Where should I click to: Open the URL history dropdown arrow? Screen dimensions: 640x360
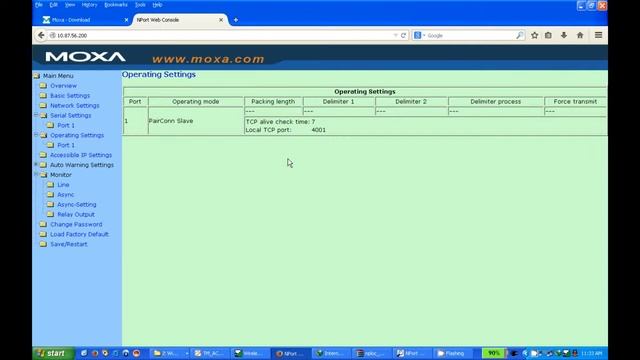point(396,36)
